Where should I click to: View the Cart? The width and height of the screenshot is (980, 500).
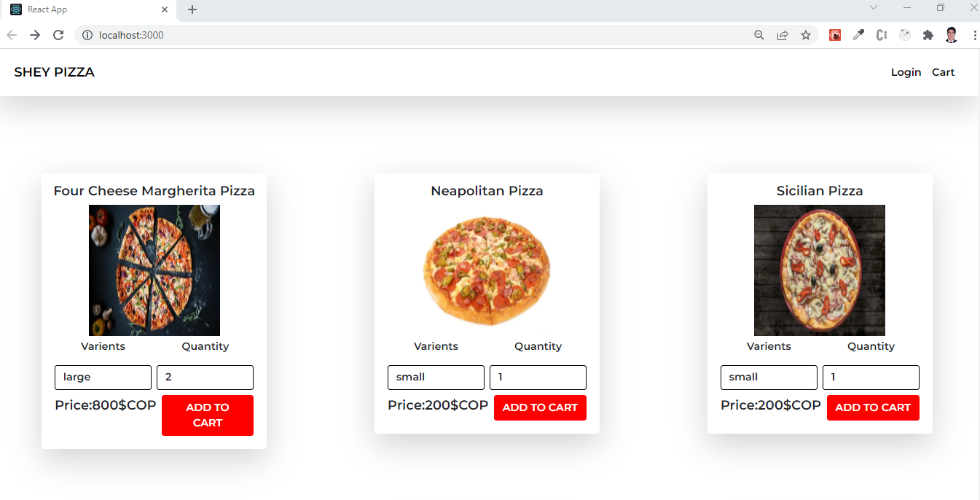click(x=943, y=71)
